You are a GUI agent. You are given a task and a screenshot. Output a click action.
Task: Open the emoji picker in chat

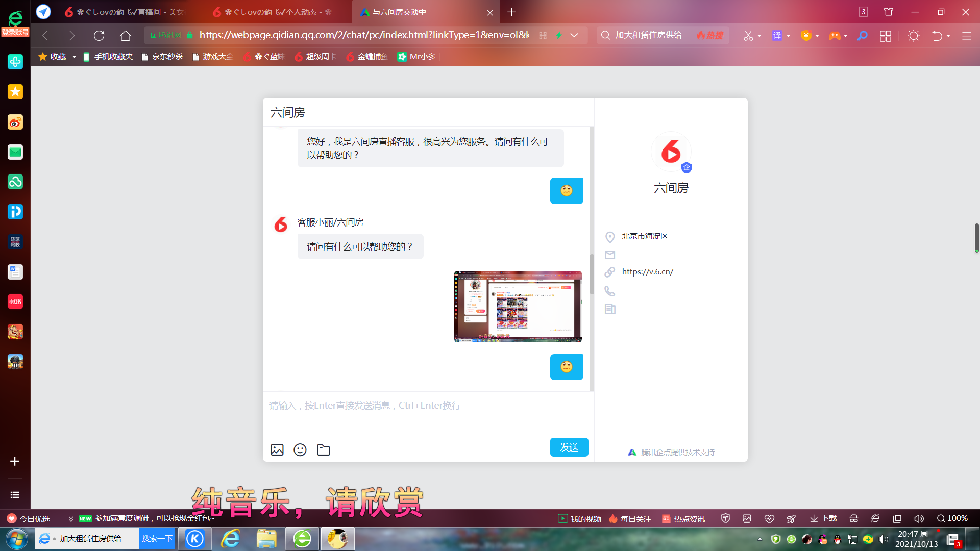tap(300, 450)
